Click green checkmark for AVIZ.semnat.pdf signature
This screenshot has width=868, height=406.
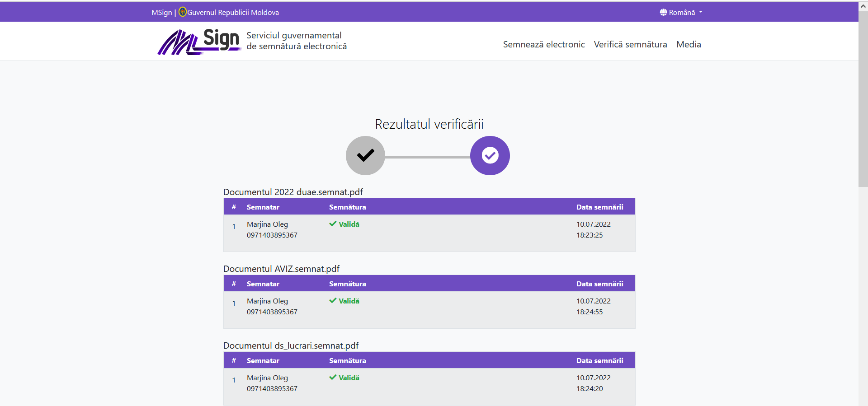[333, 301]
